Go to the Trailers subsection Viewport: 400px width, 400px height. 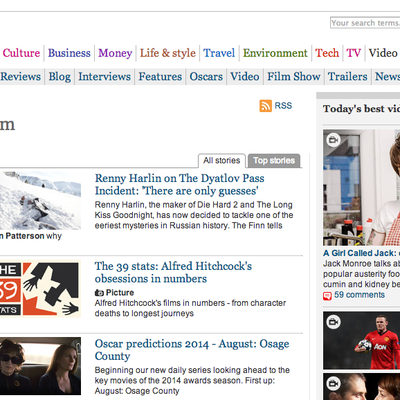point(347,76)
